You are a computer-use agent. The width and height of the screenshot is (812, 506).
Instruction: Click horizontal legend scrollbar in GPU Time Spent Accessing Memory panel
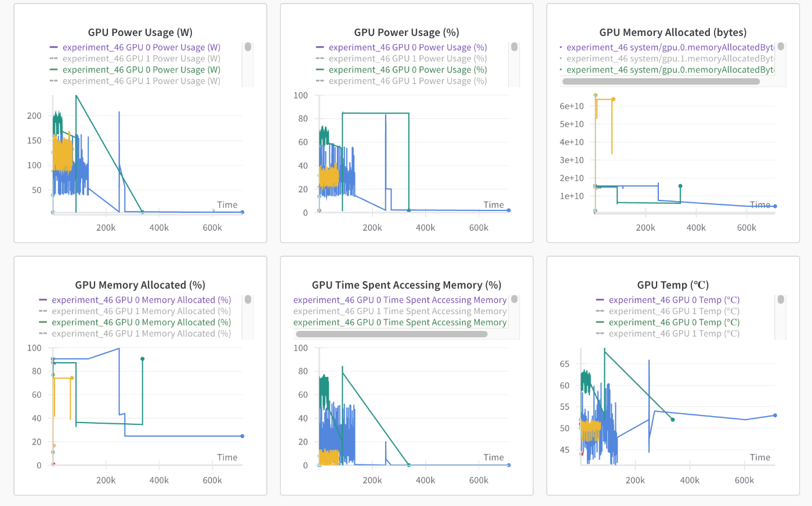391,334
